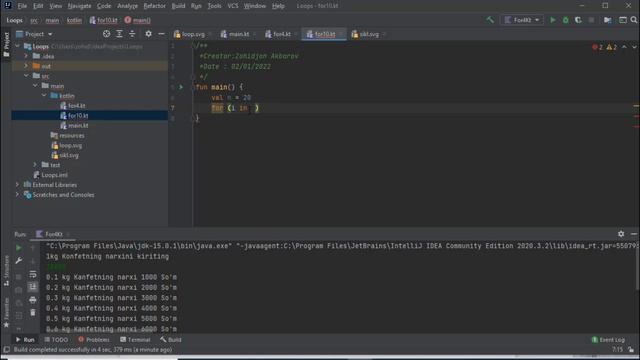Clear console output with trash icon

click(33, 313)
